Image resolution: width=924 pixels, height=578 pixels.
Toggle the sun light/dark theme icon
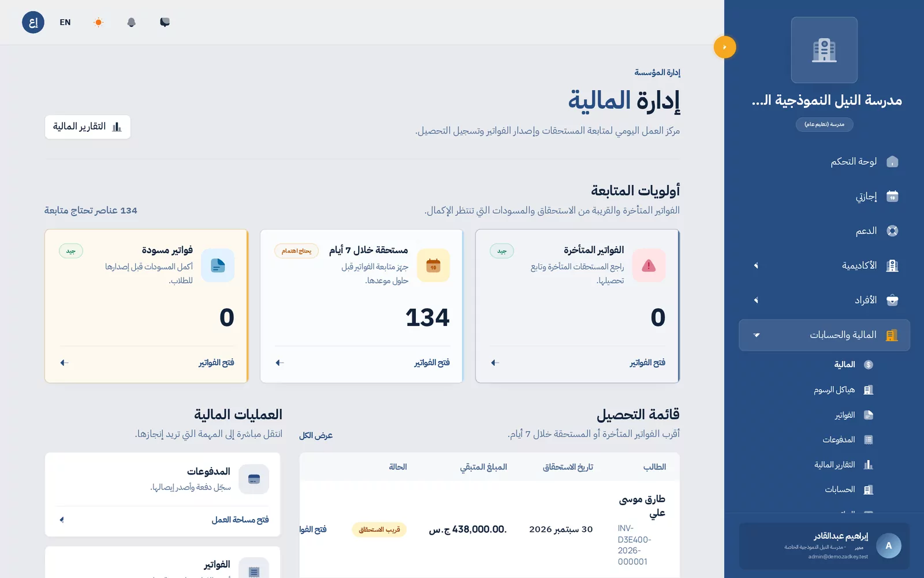(x=98, y=23)
